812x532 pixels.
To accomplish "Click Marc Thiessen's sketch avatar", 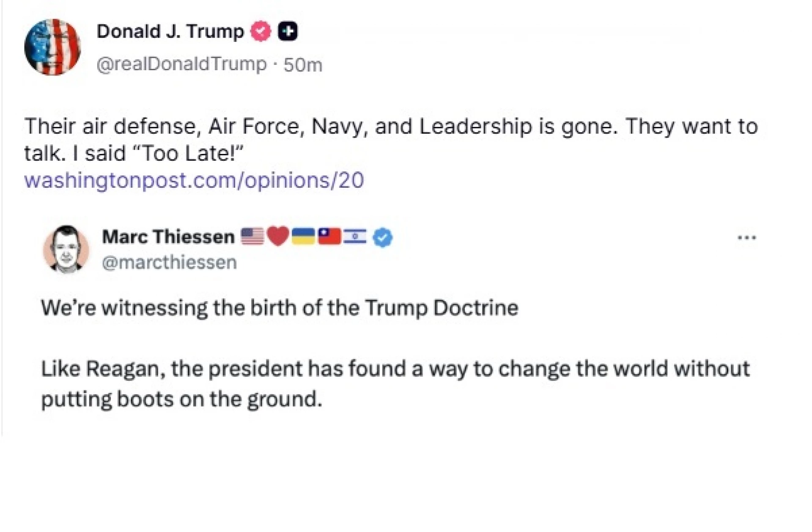I will pyautogui.click(x=66, y=249).
